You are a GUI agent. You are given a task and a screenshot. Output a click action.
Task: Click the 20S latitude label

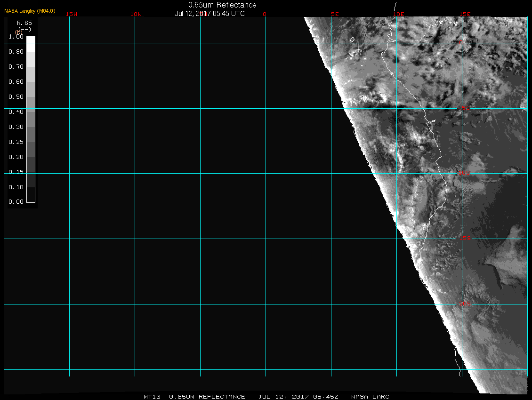(x=464, y=304)
